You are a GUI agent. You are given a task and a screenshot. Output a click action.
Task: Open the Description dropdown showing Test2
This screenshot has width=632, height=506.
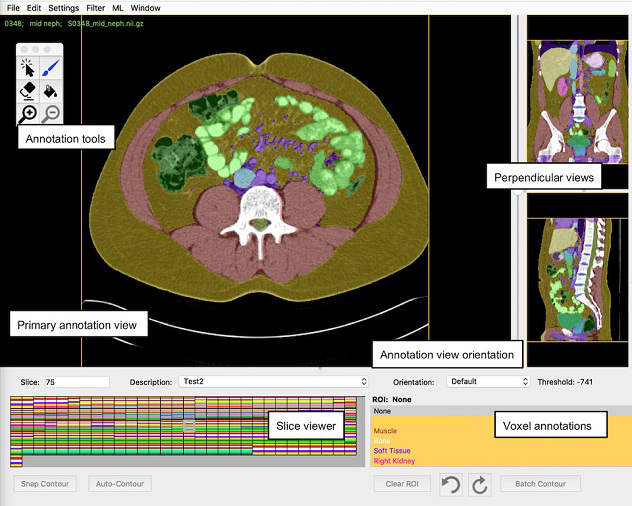pos(273,381)
